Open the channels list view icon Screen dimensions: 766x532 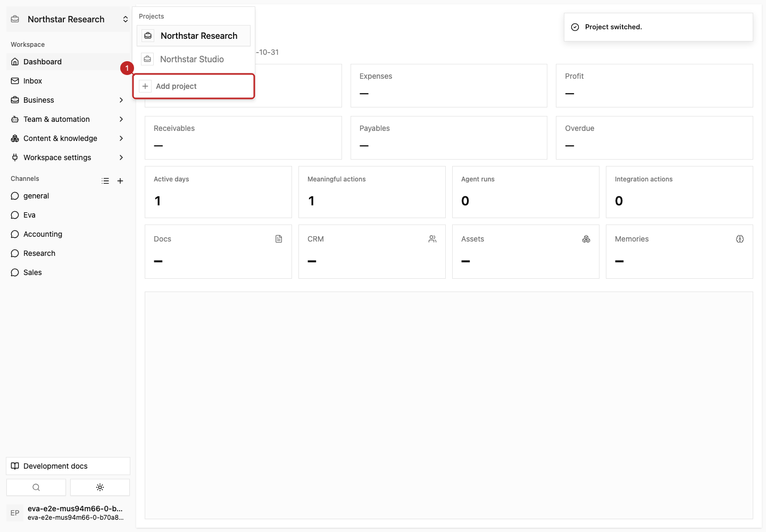tap(105, 181)
